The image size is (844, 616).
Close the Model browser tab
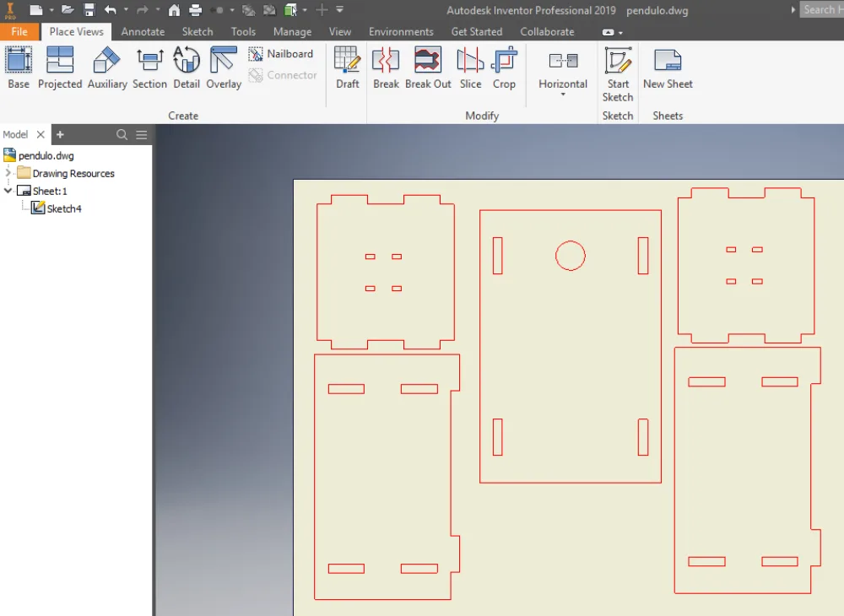tap(41, 134)
